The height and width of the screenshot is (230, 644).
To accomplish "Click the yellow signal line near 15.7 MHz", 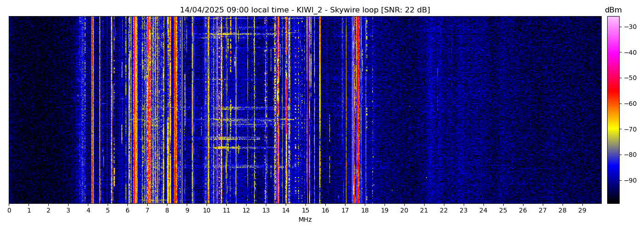I will (x=320, y=110).
